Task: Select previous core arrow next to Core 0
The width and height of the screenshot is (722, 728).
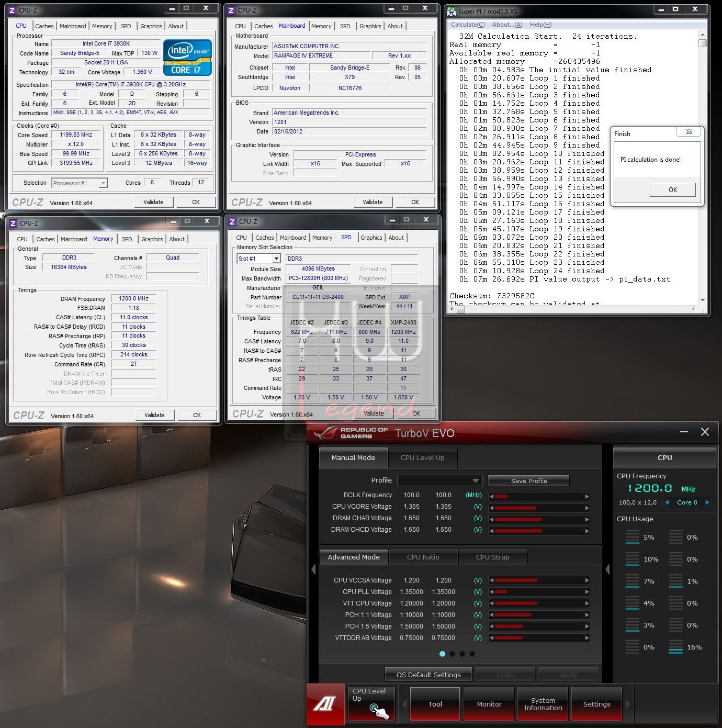Action: (x=667, y=502)
